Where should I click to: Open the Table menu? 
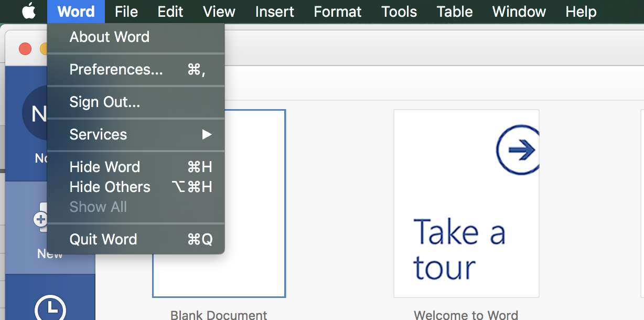pyautogui.click(x=454, y=12)
